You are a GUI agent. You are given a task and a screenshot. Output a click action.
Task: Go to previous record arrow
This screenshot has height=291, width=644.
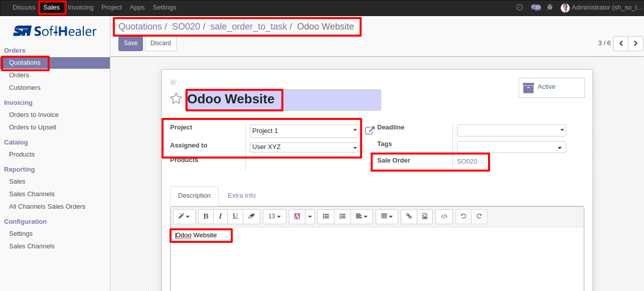coord(621,44)
